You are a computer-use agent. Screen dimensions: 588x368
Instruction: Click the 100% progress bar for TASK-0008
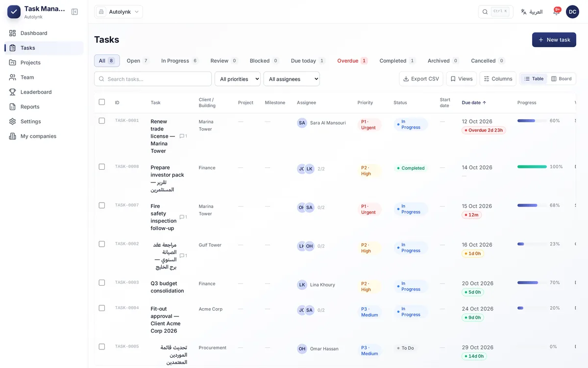pyautogui.click(x=532, y=167)
